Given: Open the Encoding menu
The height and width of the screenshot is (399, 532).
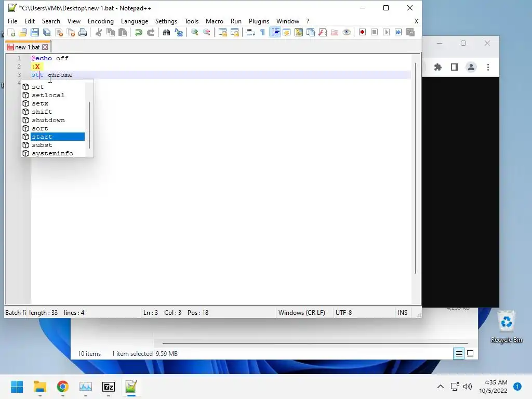Looking at the screenshot, I should point(101,21).
